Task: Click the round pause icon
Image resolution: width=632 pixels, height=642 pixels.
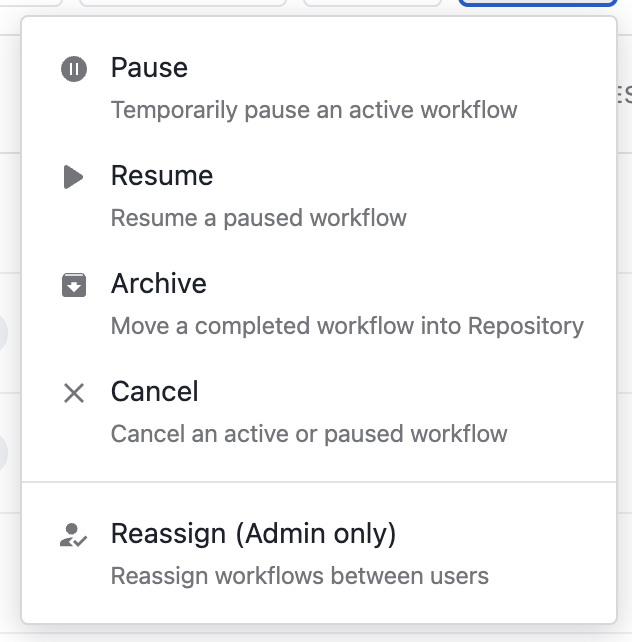Action: (x=74, y=69)
